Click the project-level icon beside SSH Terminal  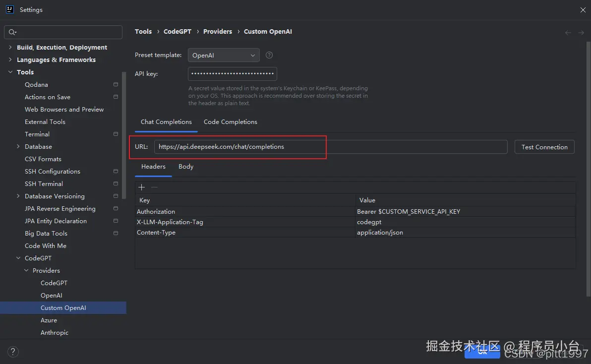point(116,183)
